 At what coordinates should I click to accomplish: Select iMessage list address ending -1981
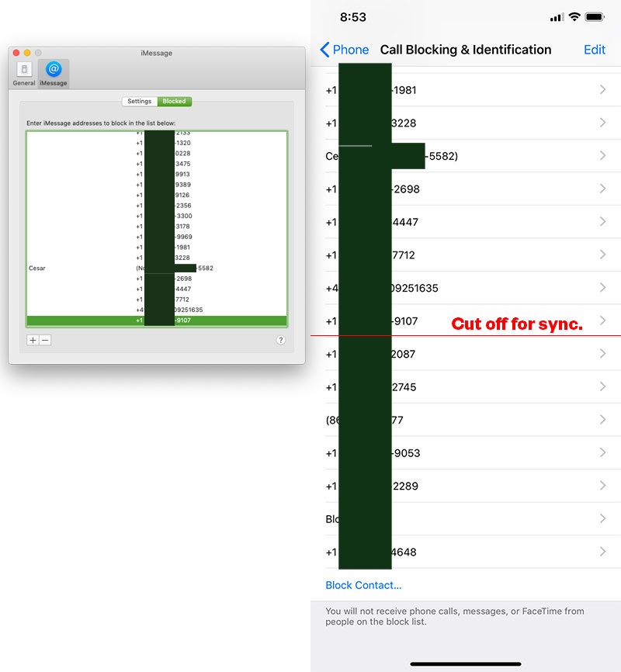pos(157,248)
